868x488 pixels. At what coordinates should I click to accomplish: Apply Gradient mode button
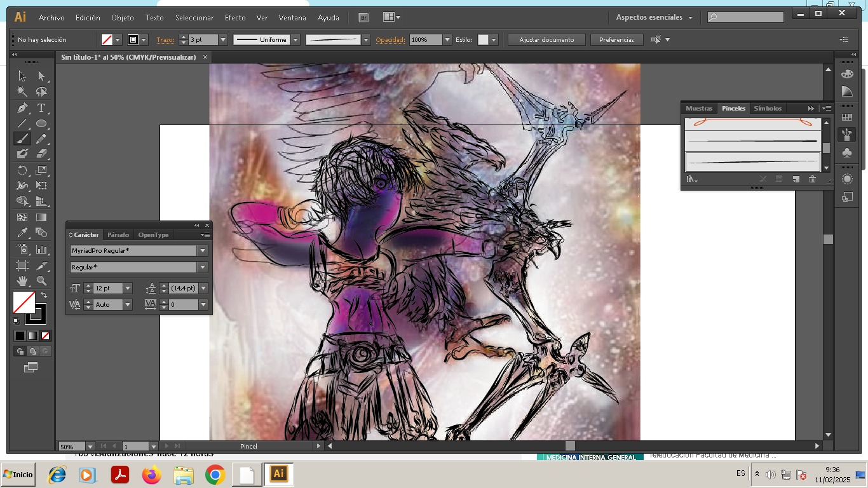(32, 335)
